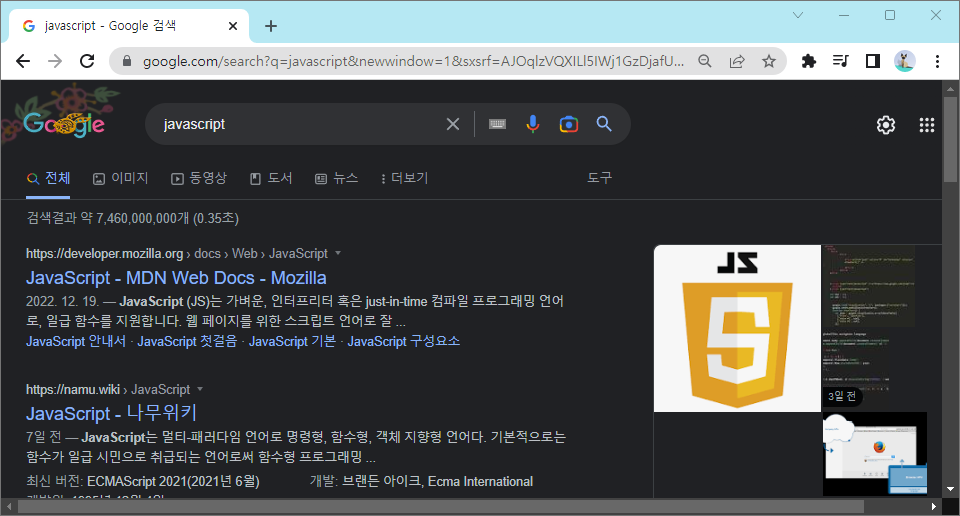Click the horizontal scrollbar right arrow
960x516 pixels.
[934, 507]
